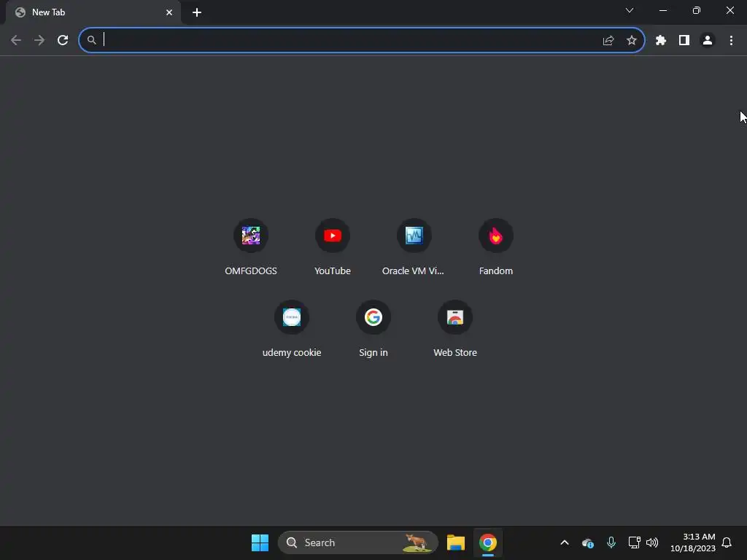Viewport: 747px width, 560px height.
Task: Go forward with the forward arrow
Action: pos(39,40)
